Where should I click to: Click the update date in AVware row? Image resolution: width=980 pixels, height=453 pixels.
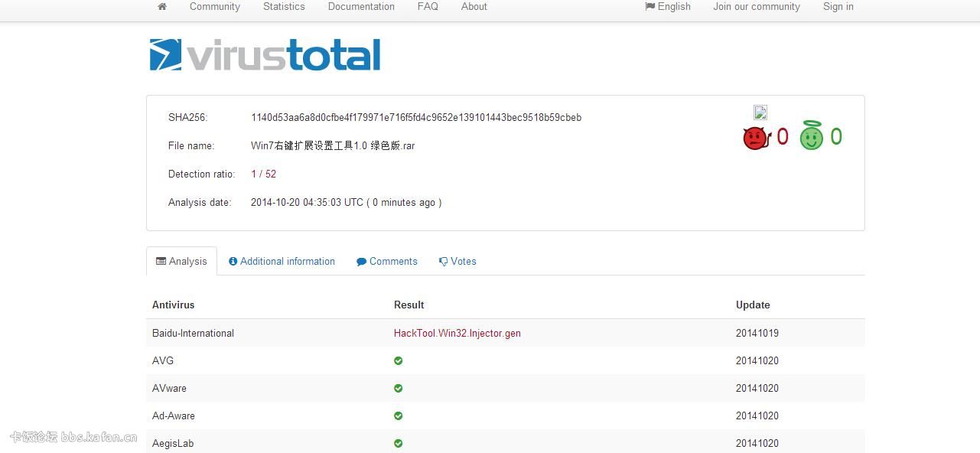[x=757, y=388]
